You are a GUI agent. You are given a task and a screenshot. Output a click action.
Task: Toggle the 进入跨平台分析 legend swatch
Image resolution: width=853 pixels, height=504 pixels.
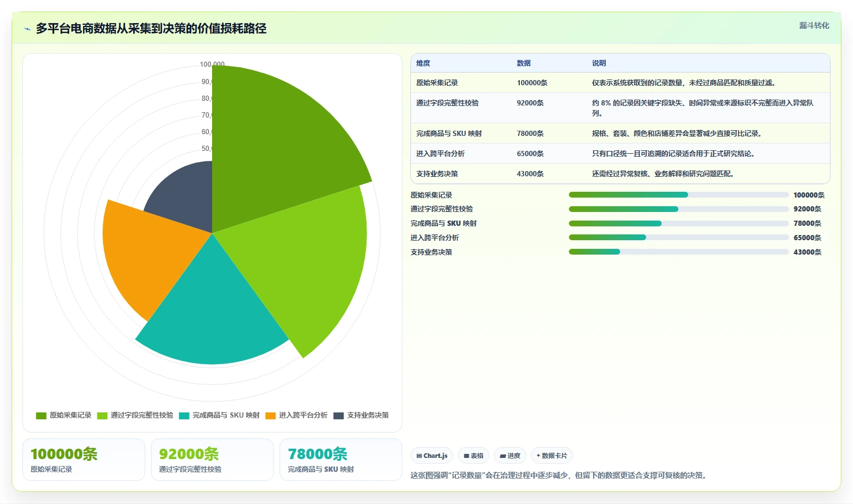tap(270, 415)
